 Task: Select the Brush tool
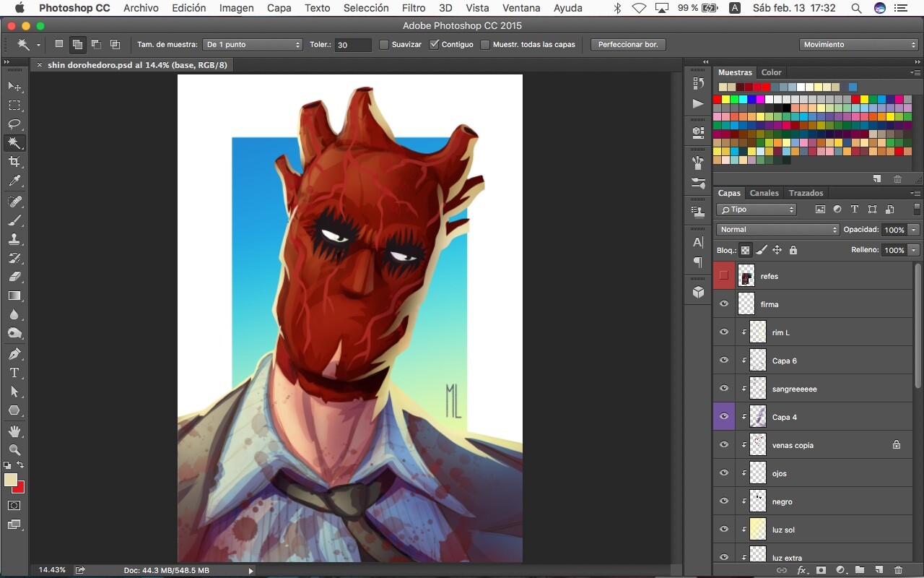[x=14, y=220]
